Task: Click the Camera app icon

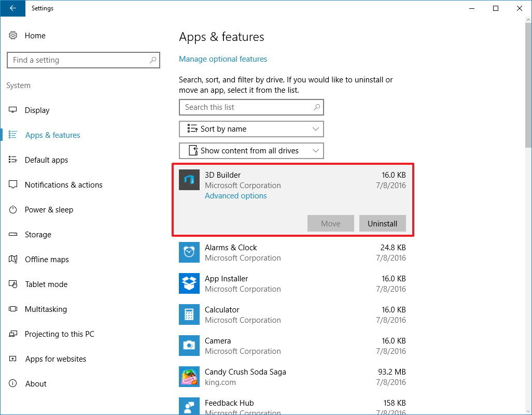Action: [x=189, y=346]
